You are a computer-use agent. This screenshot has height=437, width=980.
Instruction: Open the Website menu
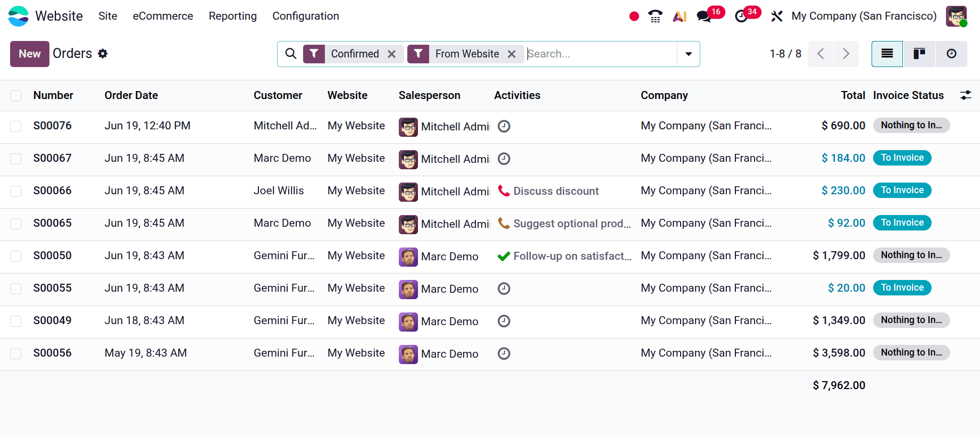coord(59,16)
